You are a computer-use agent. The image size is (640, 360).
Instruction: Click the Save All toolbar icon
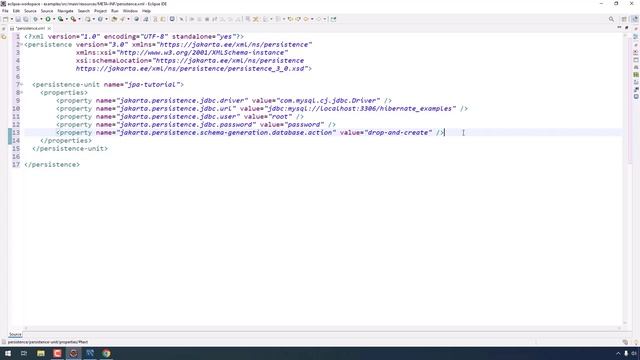point(26,19)
